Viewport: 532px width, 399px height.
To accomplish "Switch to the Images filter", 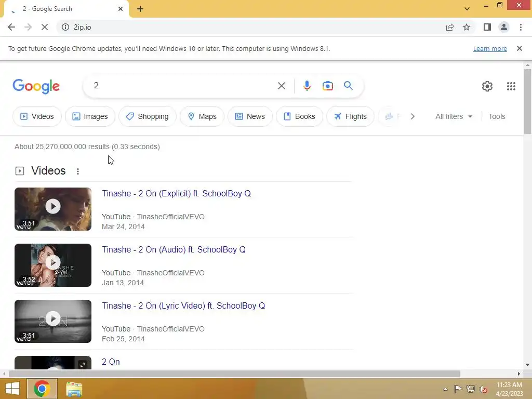I will click(90, 116).
